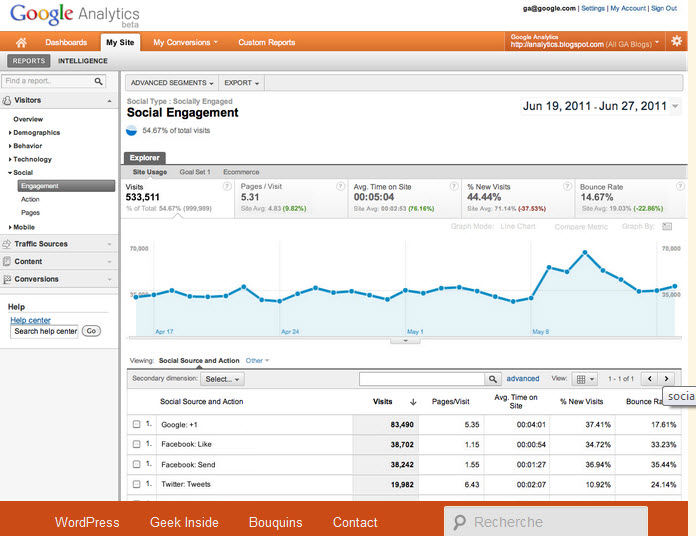Viewport: 696px width, 536px height.
Task: Switch to the Ecommerce tab
Action: pyautogui.click(x=241, y=172)
